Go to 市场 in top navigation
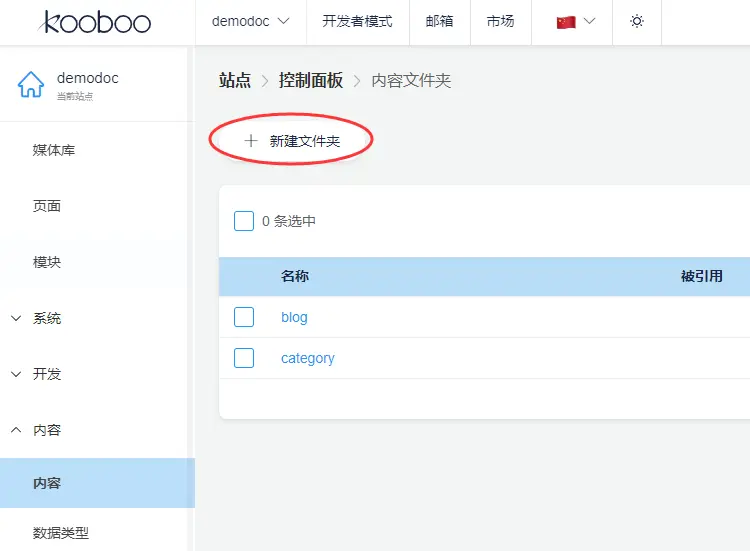 tap(500, 21)
